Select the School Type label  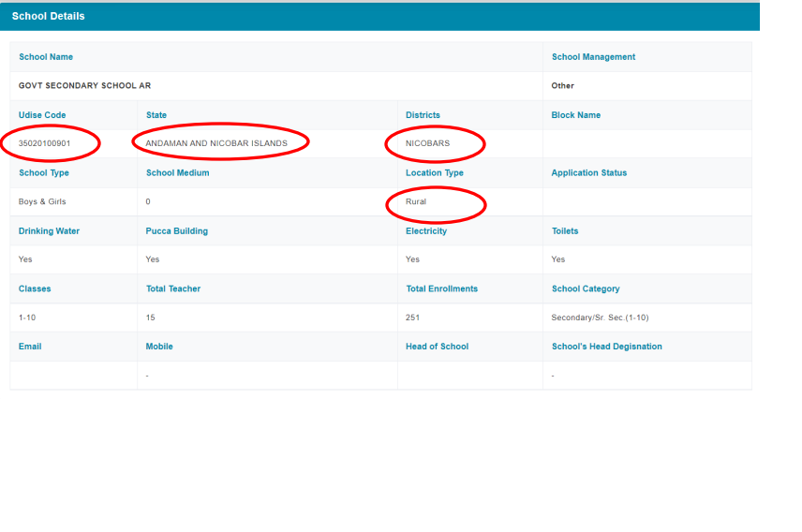tap(44, 173)
